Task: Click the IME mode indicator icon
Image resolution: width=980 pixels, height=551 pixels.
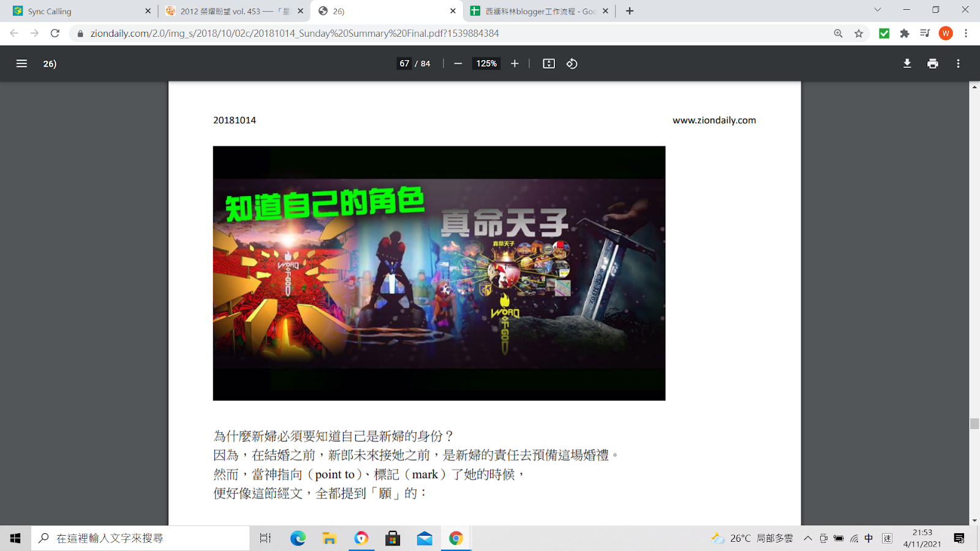Action: (x=887, y=538)
